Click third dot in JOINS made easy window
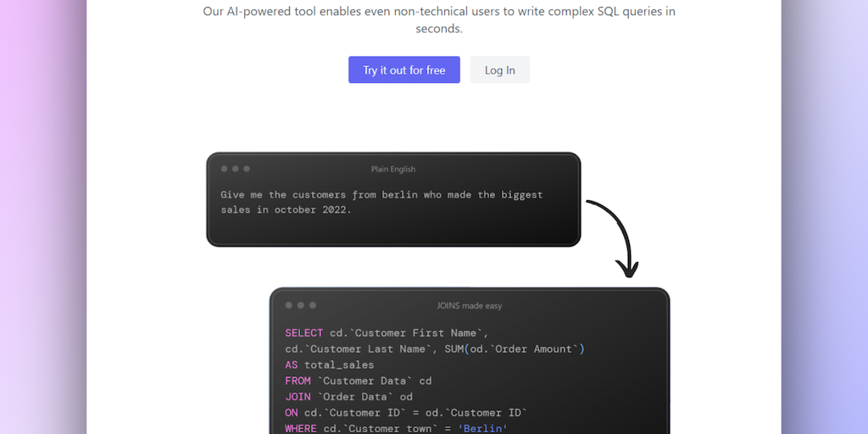This screenshot has height=434, width=868. click(313, 305)
